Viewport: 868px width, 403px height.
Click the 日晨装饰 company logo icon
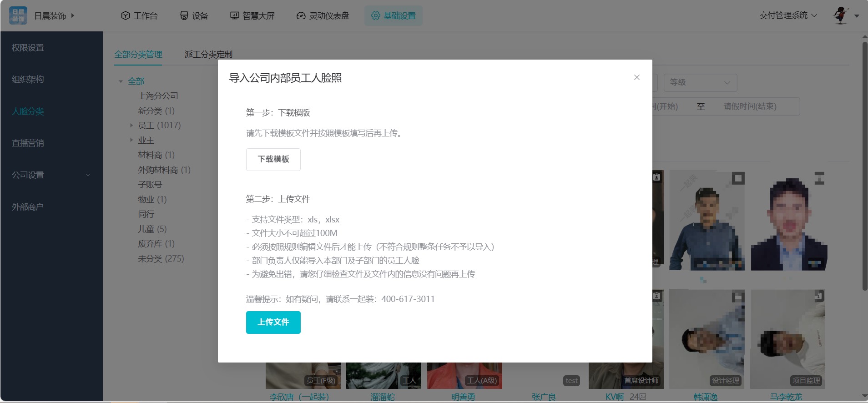point(18,15)
